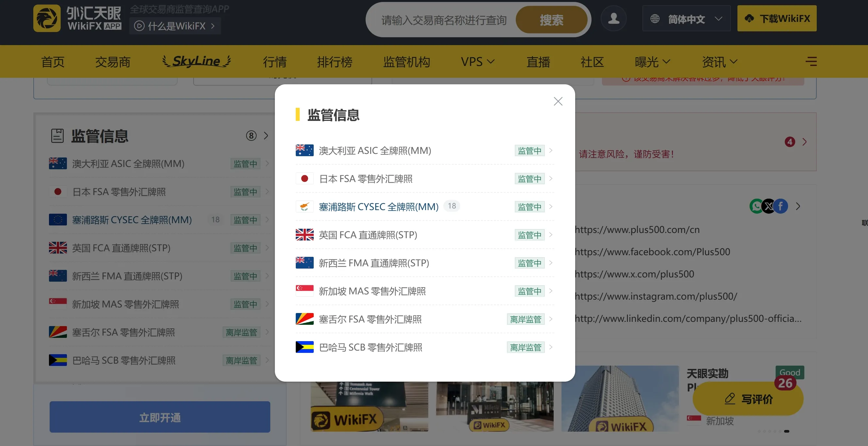Open the linkedin.com Plus500 company link
868x446 pixels.
688,319
